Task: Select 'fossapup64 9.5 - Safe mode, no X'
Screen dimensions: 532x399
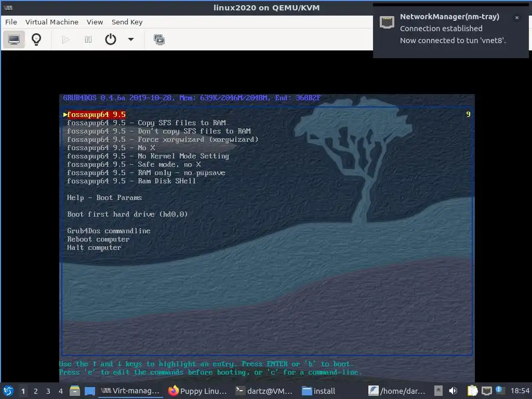Action: point(134,165)
